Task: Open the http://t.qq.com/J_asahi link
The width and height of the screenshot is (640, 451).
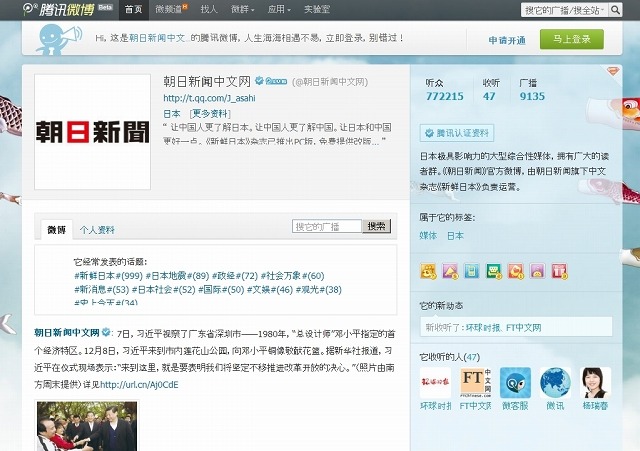Action: point(209,98)
